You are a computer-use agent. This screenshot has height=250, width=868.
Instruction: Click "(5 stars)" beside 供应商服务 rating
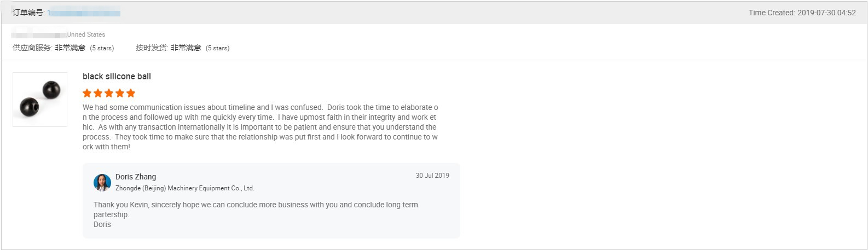pyautogui.click(x=102, y=48)
